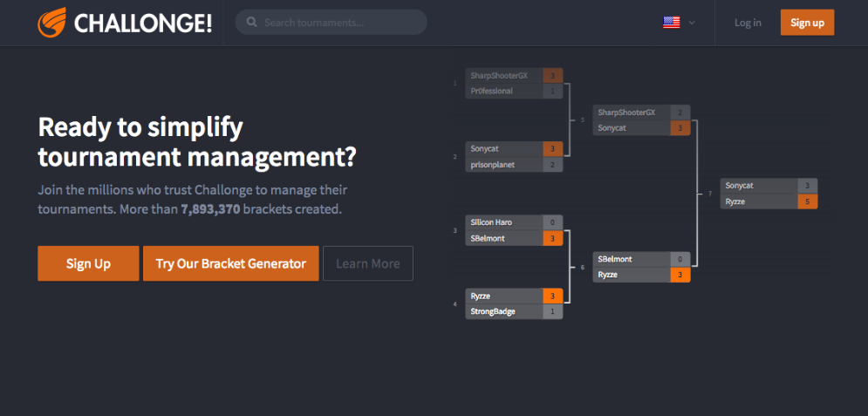Click the Challonge flame logo icon
This screenshot has width=868, height=416.
click(52, 22)
